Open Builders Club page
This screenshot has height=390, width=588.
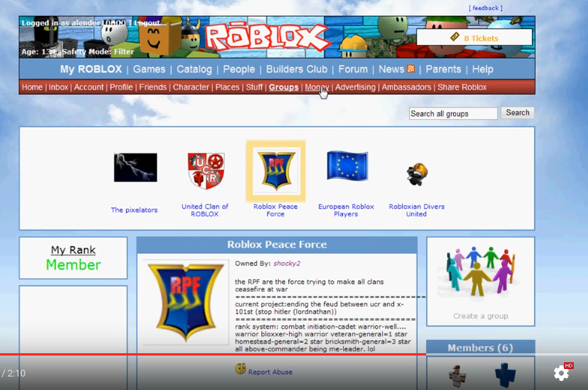(297, 69)
